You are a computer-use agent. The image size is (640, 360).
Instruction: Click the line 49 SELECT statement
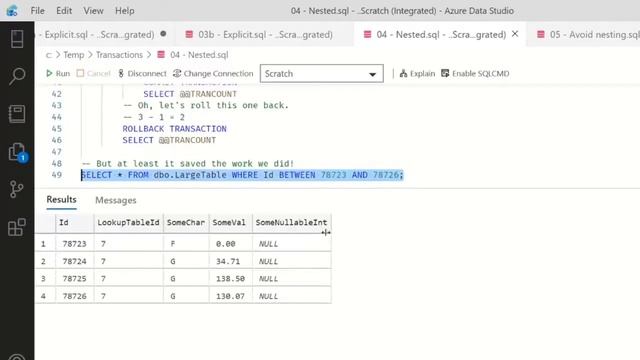[242, 175]
